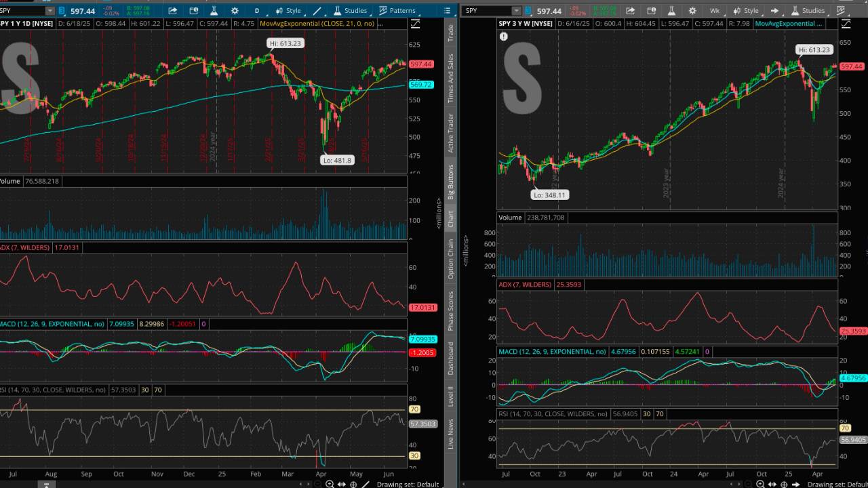This screenshot has height=488, width=868.
Task: Open the Style menu on left chart
Action: [x=288, y=11]
